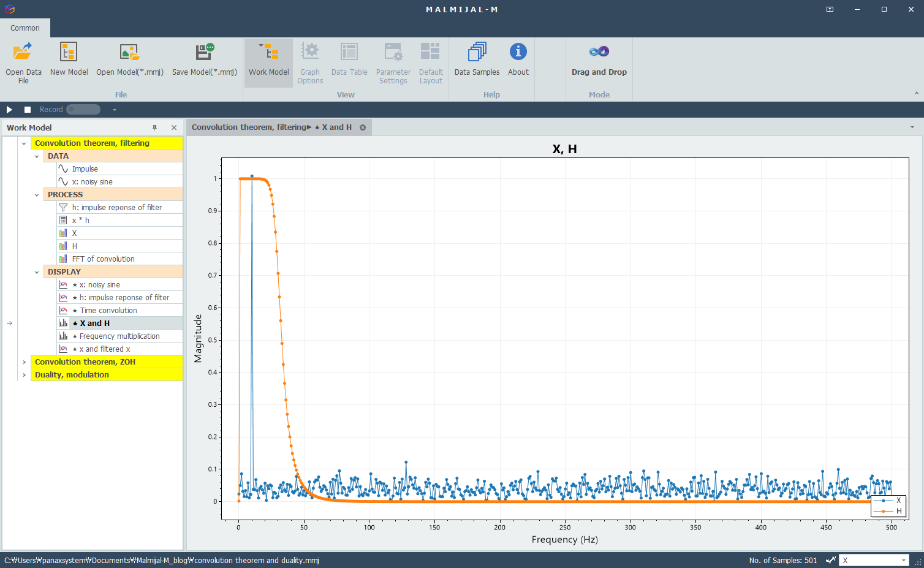Select the X process item
The height and width of the screenshot is (568, 924).
119,233
